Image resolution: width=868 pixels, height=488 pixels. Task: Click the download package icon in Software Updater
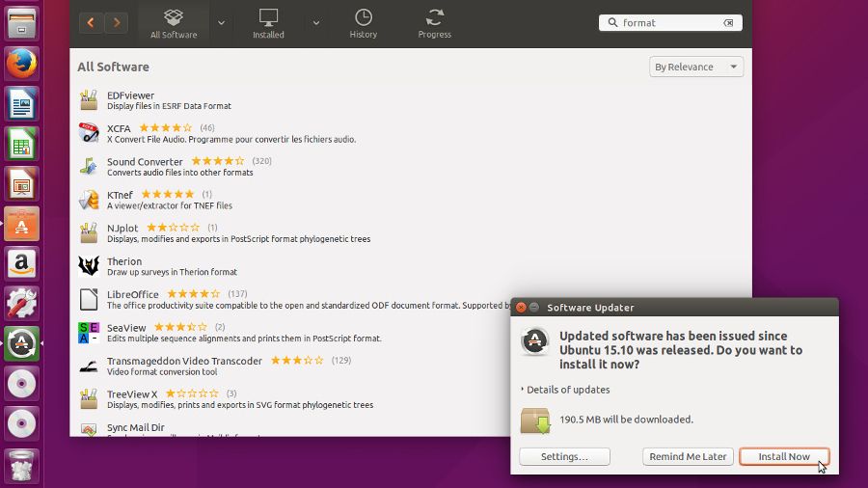[x=535, y=421]
